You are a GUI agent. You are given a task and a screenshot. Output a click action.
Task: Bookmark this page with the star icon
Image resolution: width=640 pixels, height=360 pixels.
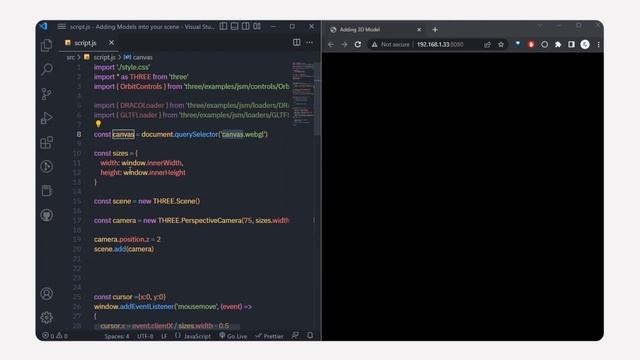click(x=501, y=44)
